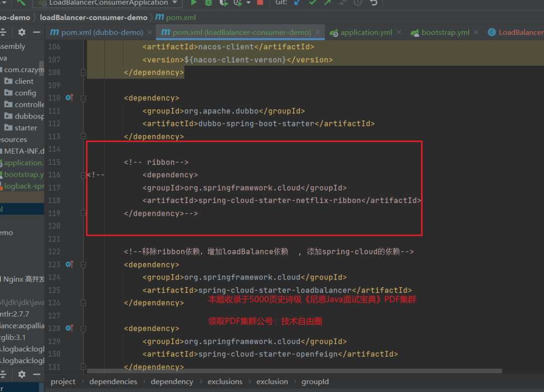Click the gutter marker on line 110

[x=70, y=98]
